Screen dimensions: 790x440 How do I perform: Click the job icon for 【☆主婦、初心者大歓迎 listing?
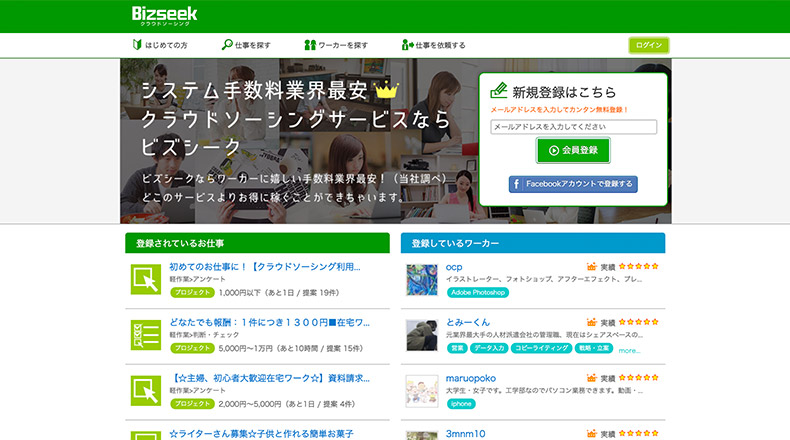click(x=146, y=391)
